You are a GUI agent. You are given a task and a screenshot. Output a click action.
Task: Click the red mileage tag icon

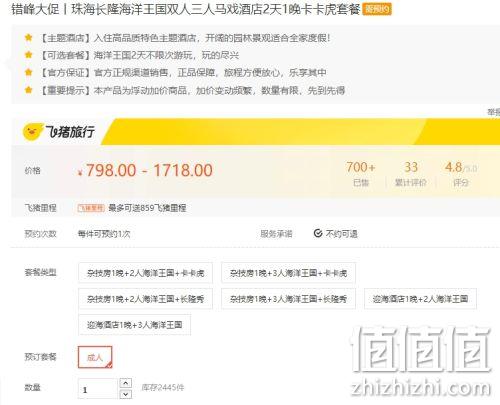[x=91, y=208]
